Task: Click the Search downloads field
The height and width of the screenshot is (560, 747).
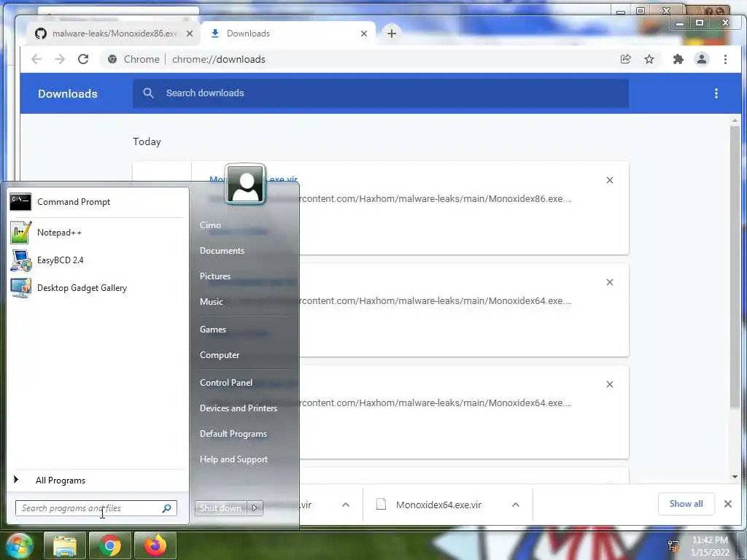Action: [380, 93]
